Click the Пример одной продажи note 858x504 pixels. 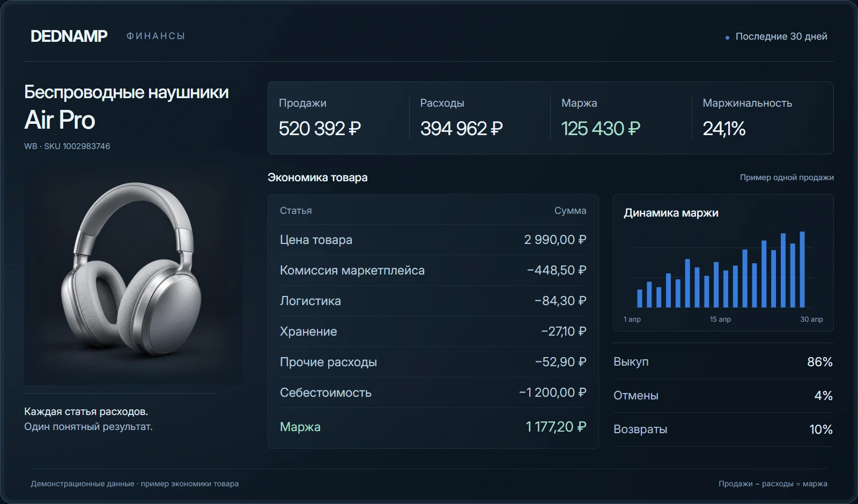coord(787,177)
